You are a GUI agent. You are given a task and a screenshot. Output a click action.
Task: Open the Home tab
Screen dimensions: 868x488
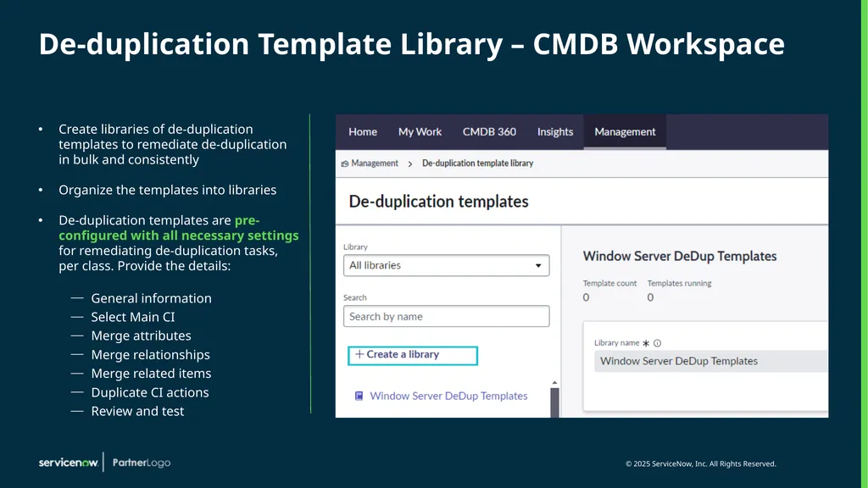[x=363, y=131]
